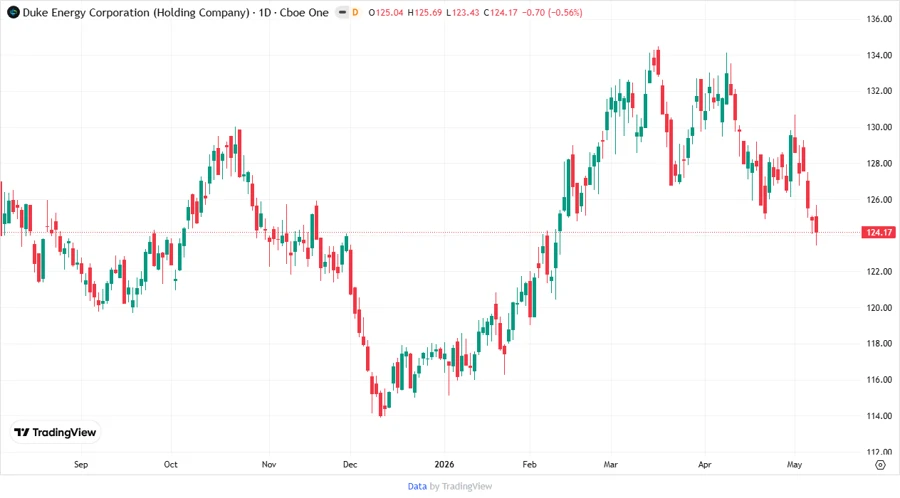Viewport: 900px width, 498px height.
Task: Click the TradingView logo badge
Action: (56, 433)
